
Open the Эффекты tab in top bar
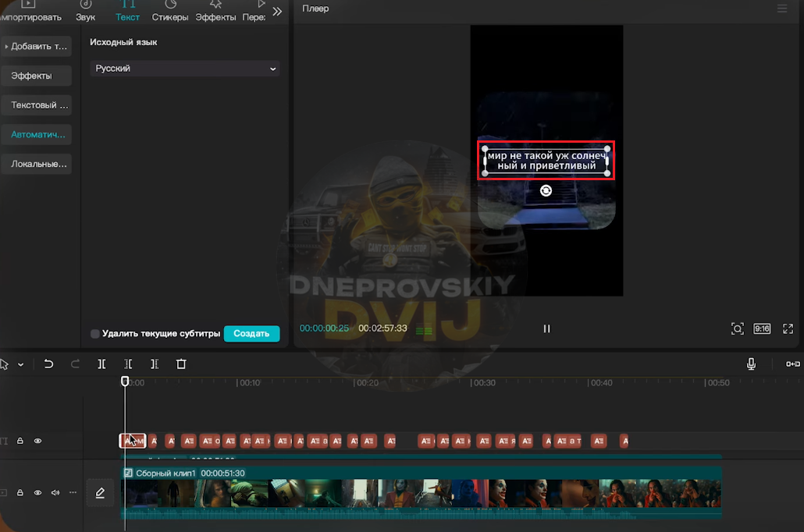click(215, 11)
